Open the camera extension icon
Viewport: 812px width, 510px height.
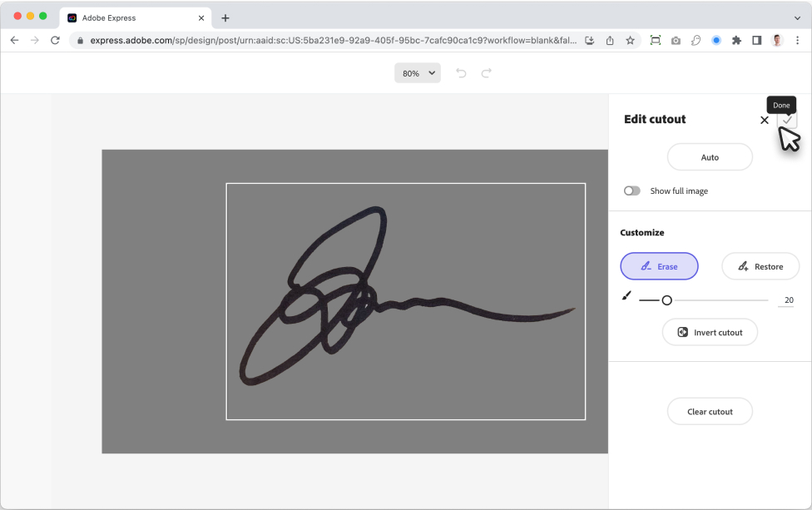click(x=676, y=40)
